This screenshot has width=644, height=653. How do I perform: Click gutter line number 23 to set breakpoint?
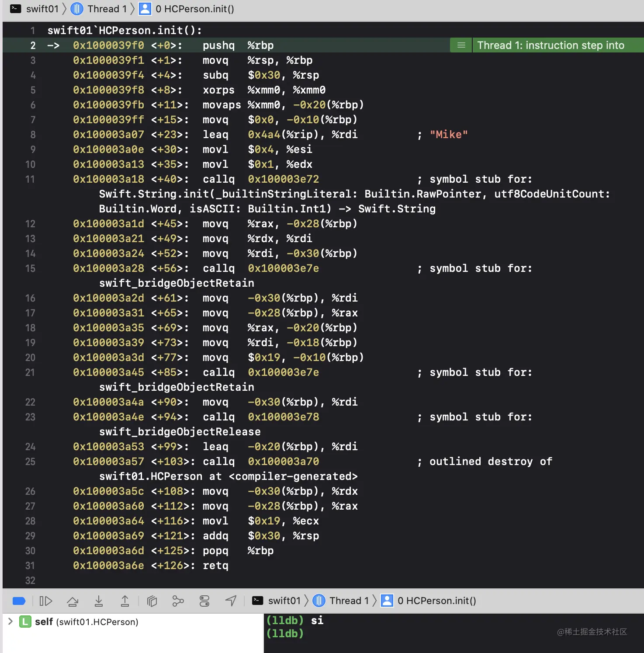coord(30,417)
